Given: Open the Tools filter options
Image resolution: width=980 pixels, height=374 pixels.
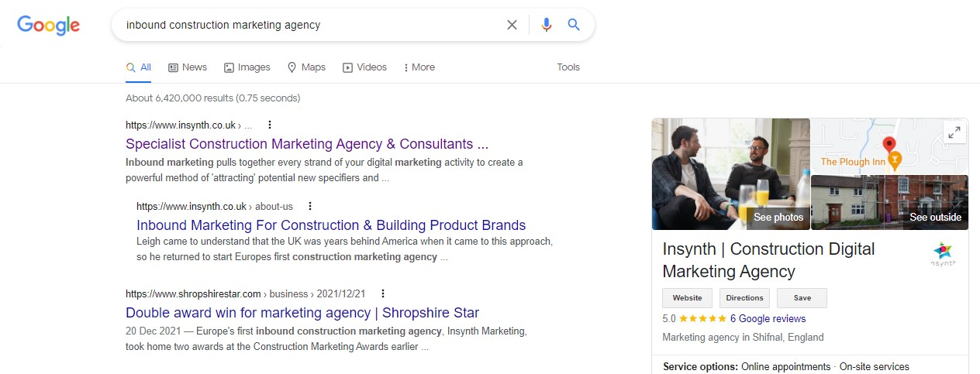Looking at the screenshot, I should (x=568, y=67).
